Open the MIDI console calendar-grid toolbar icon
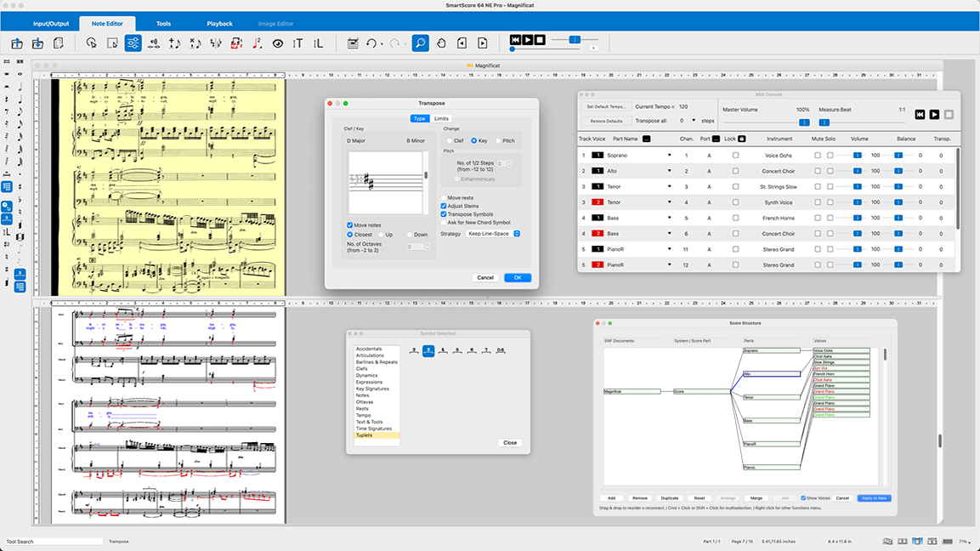The width and height of the screenshot is (980, 551). 354,42
